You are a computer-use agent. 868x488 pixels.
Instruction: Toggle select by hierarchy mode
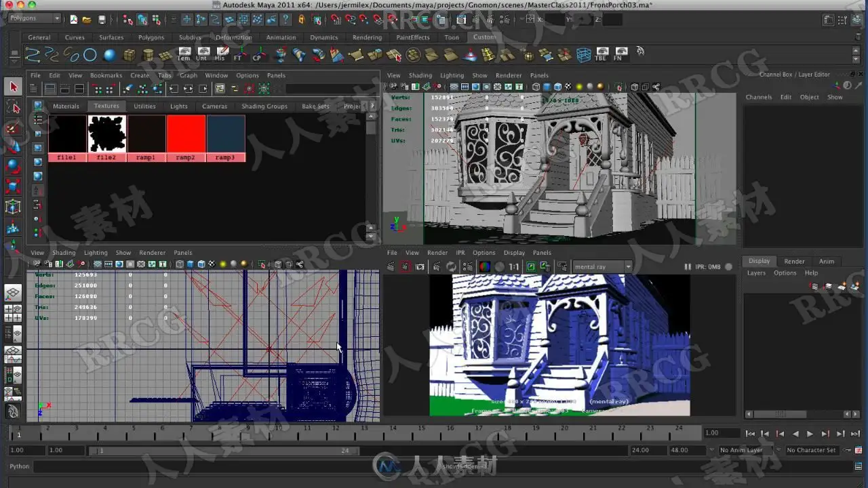pyautogui.click(x=127, y=20)
